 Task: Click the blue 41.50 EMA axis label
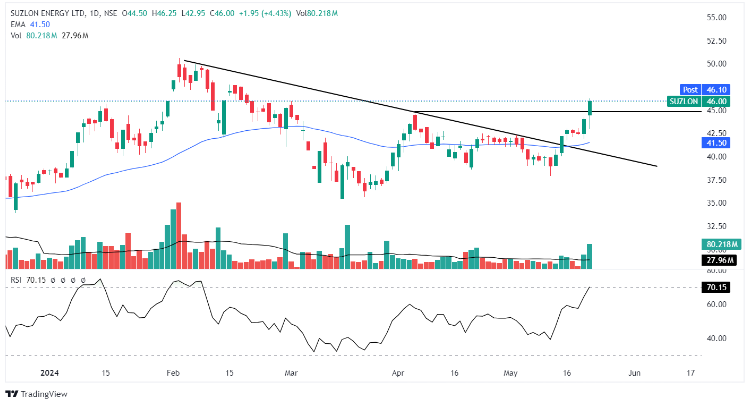tap(715, 143)
